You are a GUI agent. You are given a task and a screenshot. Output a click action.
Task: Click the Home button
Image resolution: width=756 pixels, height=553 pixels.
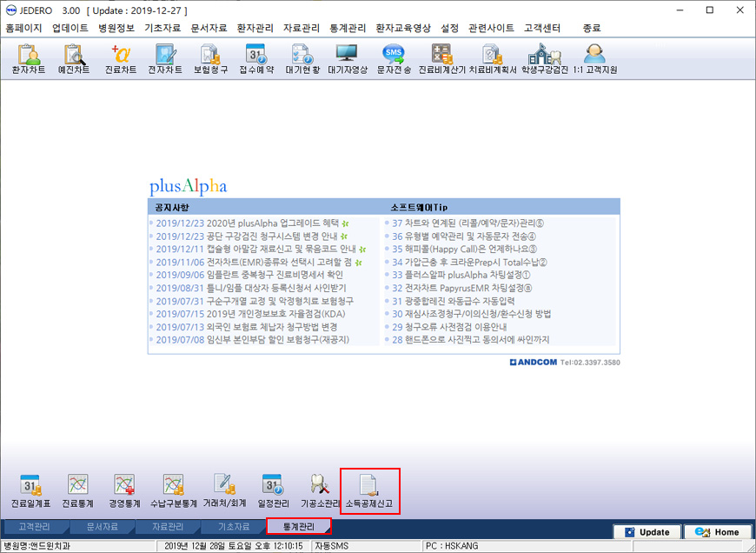click(x=717, y=532)
